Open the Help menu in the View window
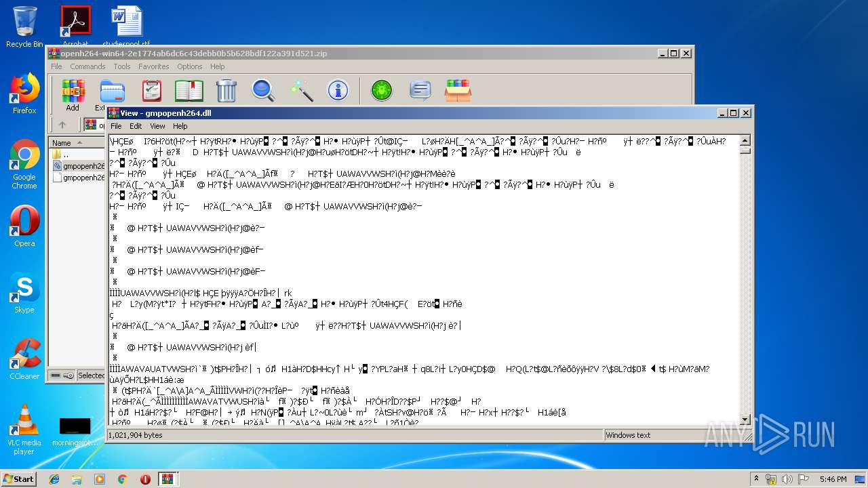 (x=180, y=126)
